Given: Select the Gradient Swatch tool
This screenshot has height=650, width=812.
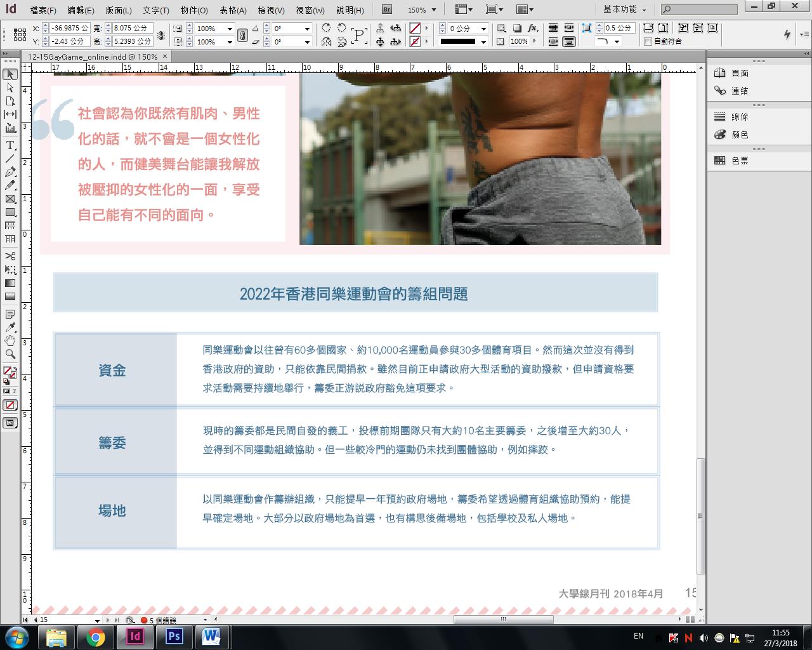Looking at the screenshot, I should (x=10, y=283).
